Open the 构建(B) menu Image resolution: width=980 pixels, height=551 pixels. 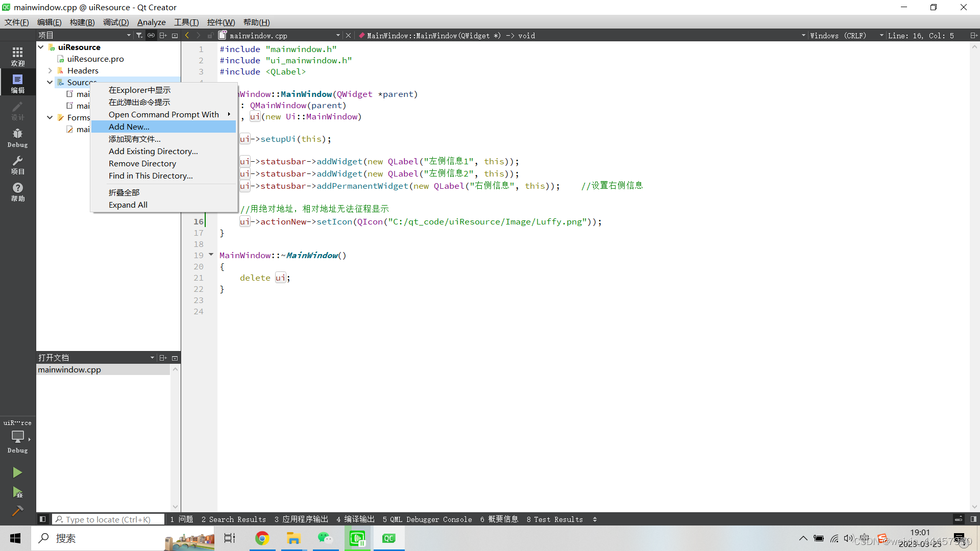pos(82,22)
